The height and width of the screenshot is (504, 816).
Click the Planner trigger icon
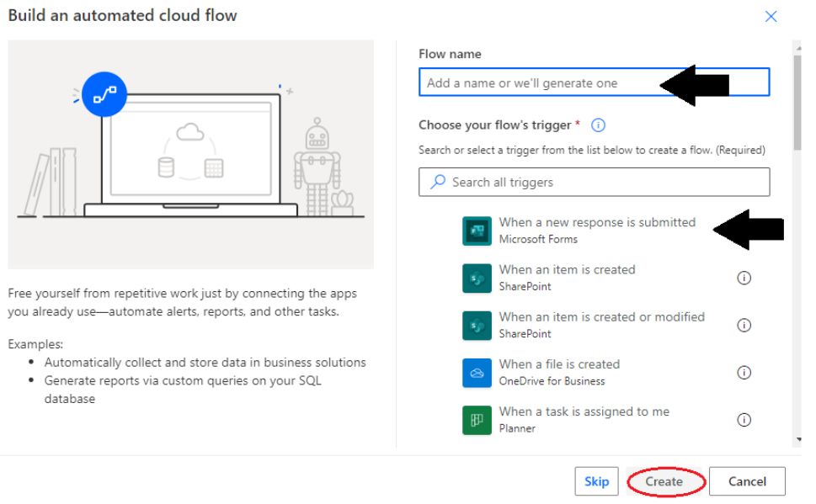477,420
